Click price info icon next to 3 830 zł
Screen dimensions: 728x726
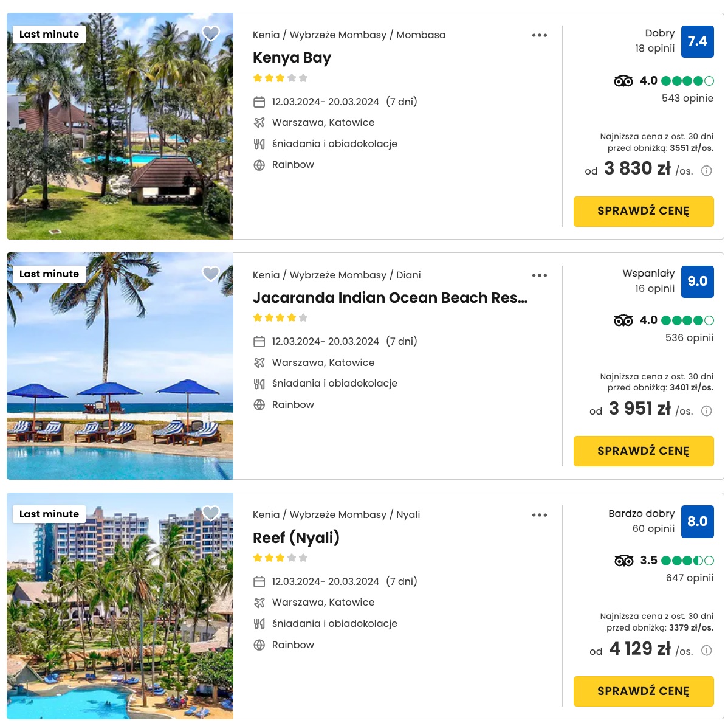[706, 171]
